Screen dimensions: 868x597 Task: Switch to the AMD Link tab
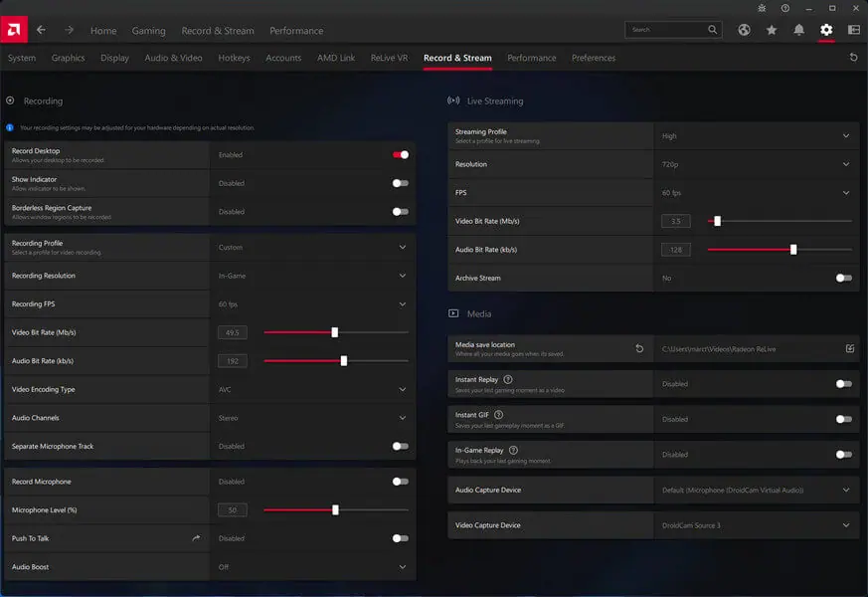pyautogui.click(x=336, y=58)
